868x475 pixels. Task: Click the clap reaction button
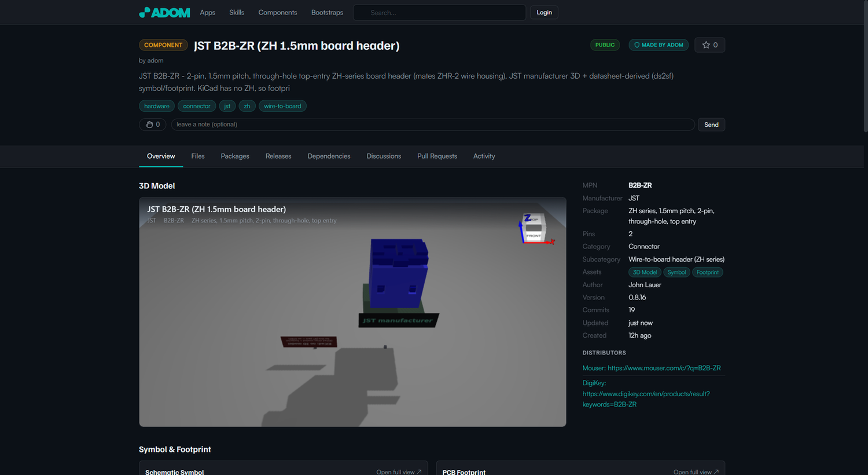[x=153, y=125]
